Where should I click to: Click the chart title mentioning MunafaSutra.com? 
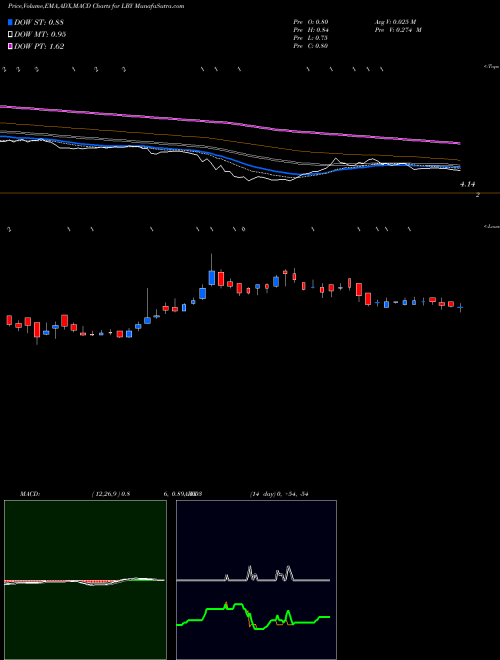96,6
